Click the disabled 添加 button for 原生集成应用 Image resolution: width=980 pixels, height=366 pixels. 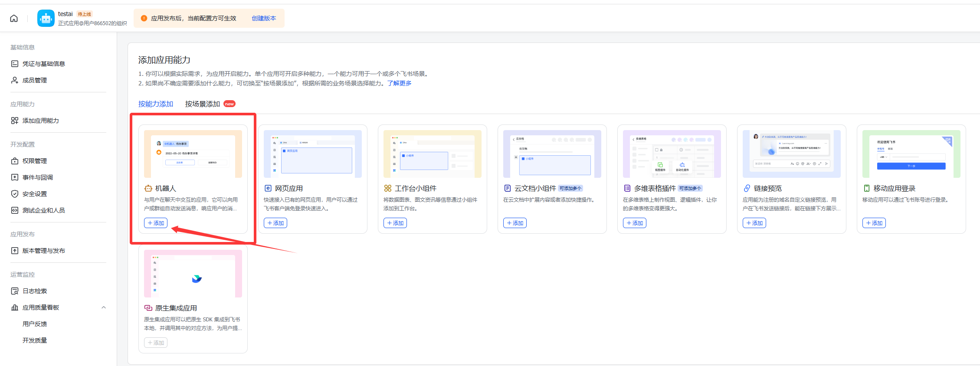156,343
